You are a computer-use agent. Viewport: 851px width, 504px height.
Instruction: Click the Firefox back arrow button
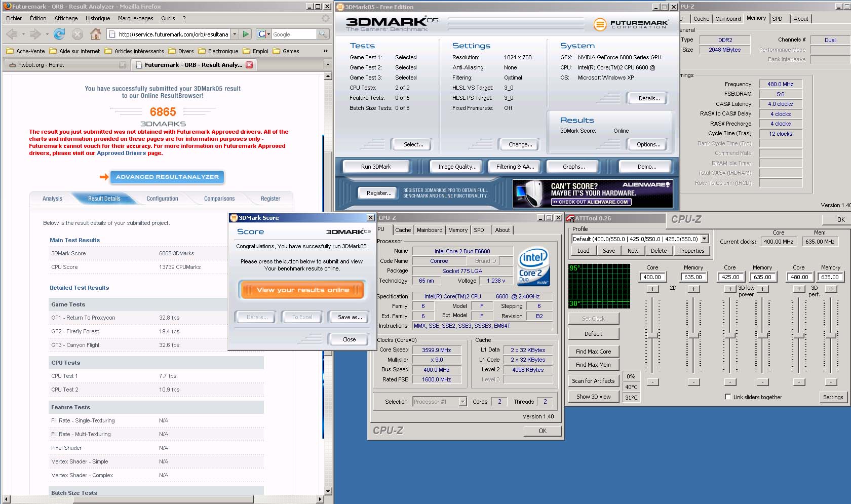tap(12, 34)
